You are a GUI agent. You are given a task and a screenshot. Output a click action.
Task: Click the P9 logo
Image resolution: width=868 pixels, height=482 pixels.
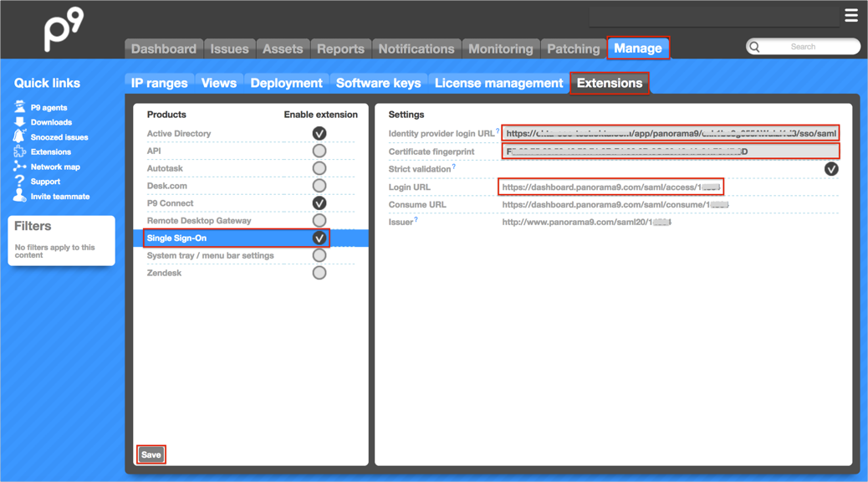pyautogui.click(x=64, y=28)
